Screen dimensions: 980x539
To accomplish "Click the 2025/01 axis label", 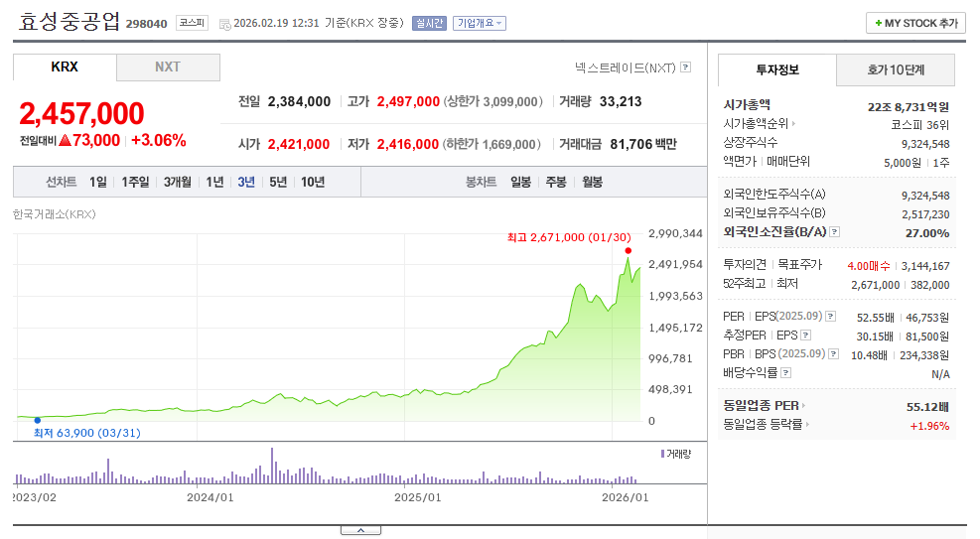I will coord(417,497).
